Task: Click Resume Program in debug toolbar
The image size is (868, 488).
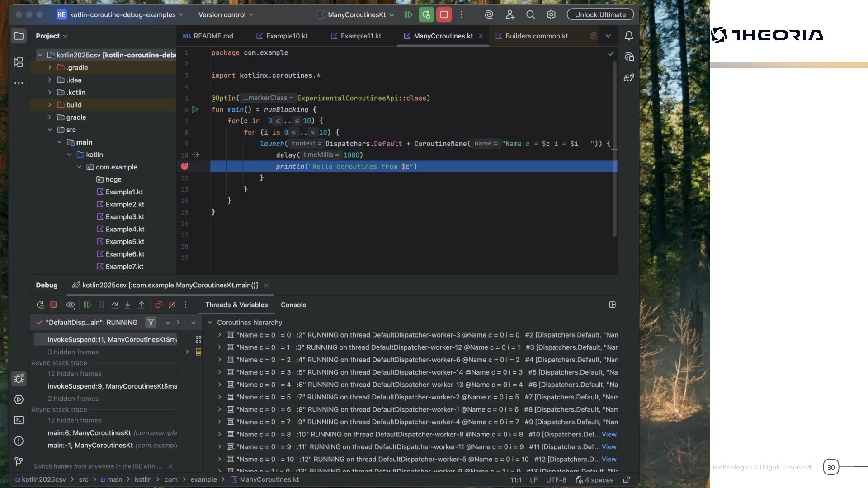Action: point(88,305)
